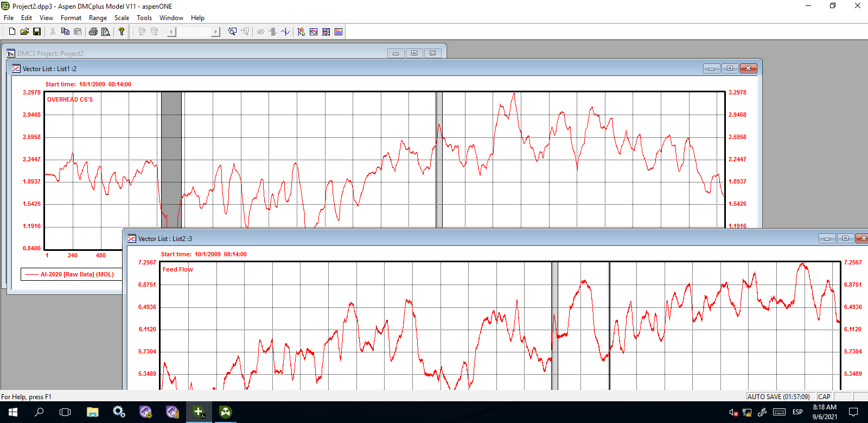Open the Scale menu
The image size is (868, 423).
122,18
